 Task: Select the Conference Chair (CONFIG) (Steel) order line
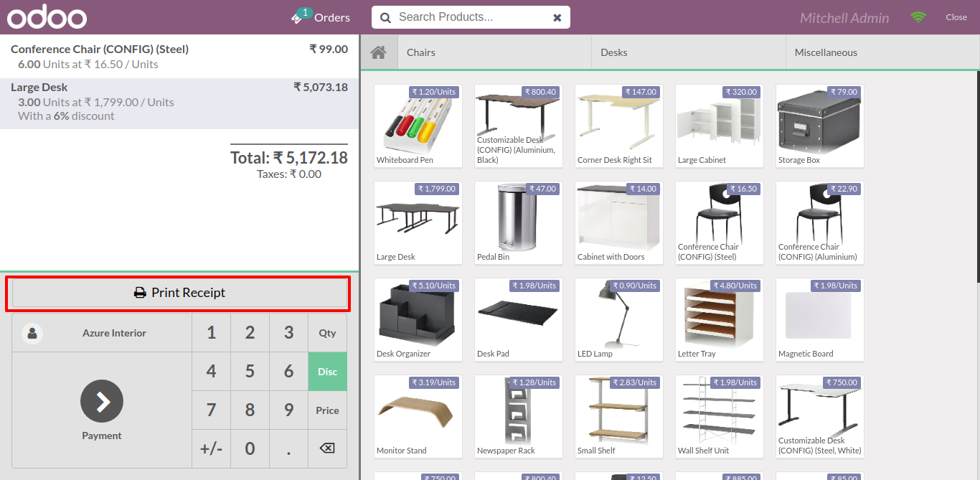179,57
